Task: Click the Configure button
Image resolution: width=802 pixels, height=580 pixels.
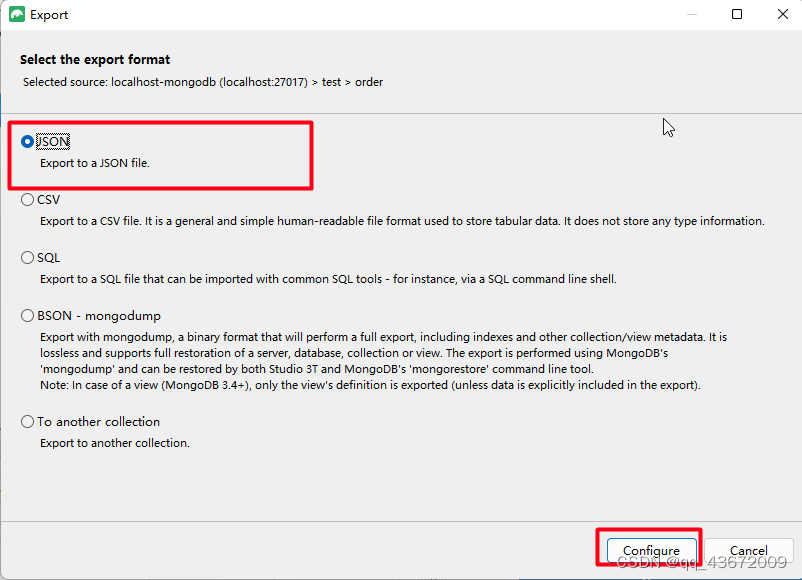Action: [x=651, y=550]
